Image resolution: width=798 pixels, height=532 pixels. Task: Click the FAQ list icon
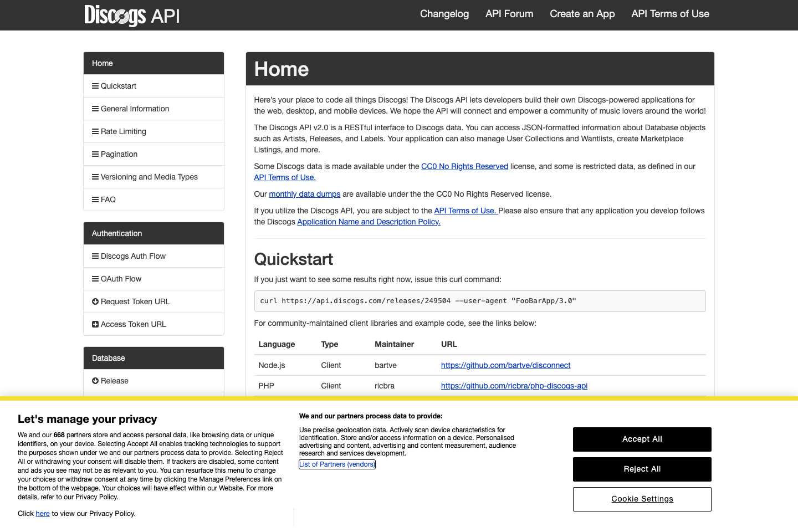(95, 199)
